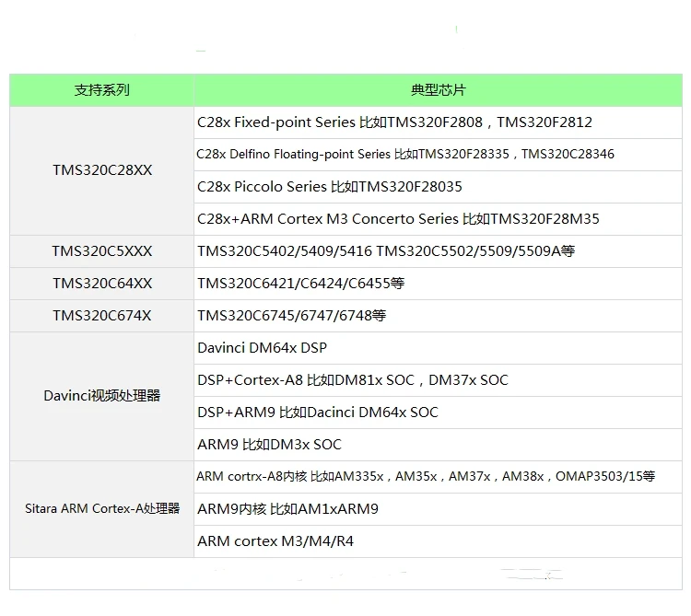Click the C28x Delfino Floating-point Series row
Screen dimensions: 691x616
[438, 155]
